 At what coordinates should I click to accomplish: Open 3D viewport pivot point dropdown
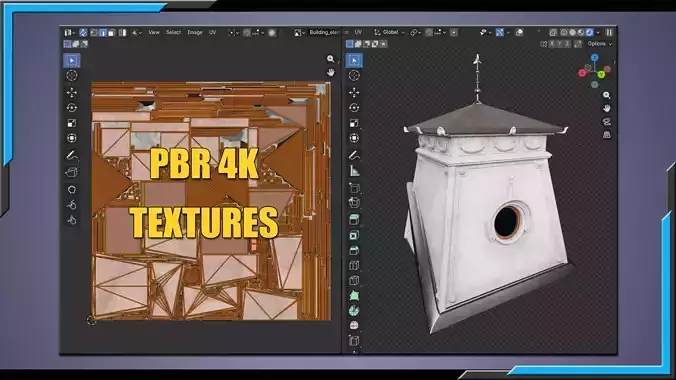click(x=415, y=32)
